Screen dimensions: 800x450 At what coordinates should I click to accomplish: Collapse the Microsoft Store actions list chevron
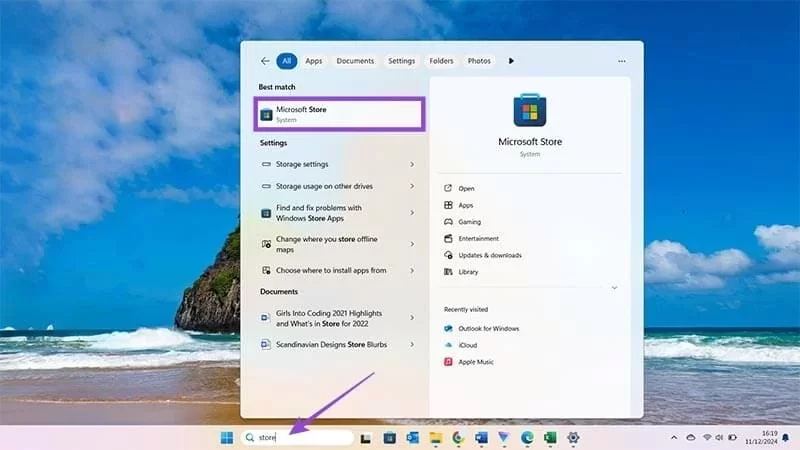tap(614, 288)
